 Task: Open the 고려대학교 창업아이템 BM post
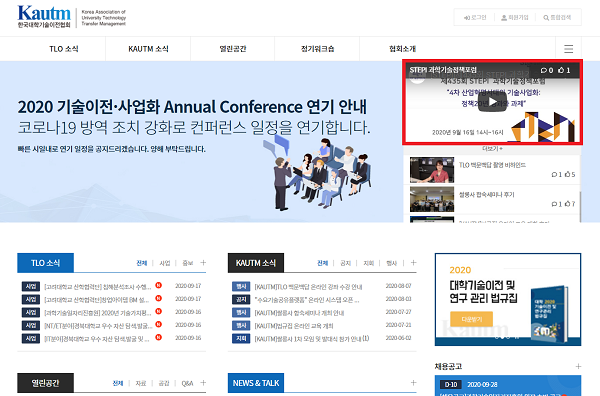[96, 300]
